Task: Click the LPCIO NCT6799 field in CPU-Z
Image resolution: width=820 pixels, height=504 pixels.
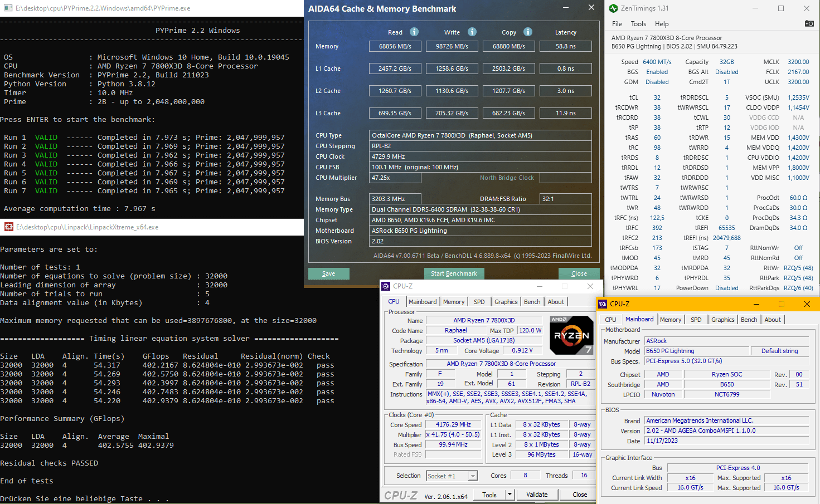Action: click(727, 394)
